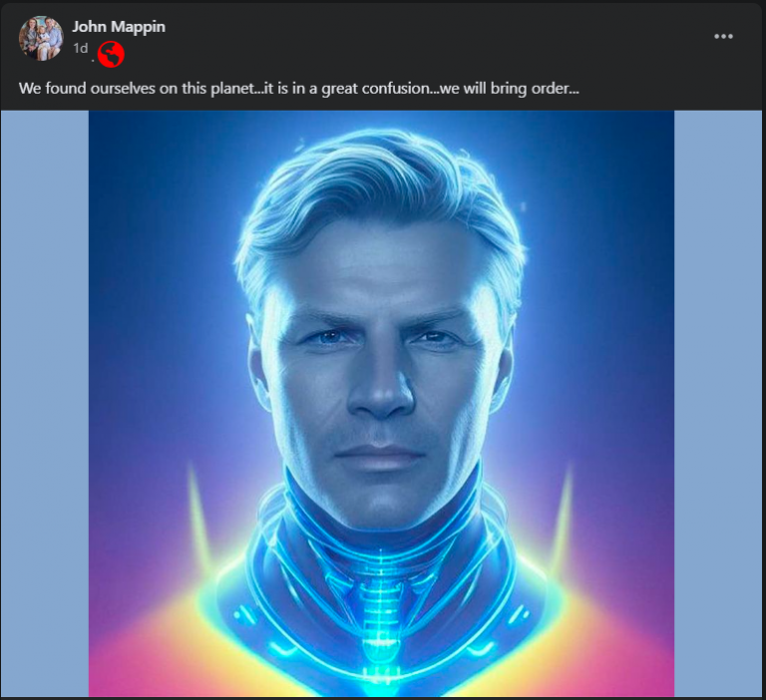Click the swept-back hair in the portrait

[x=379, y=205]
